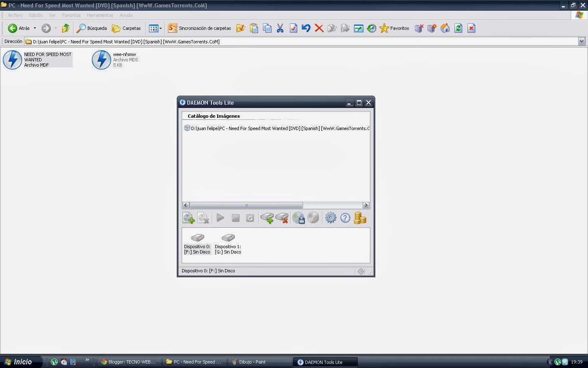
Task: Click the blue Undo arrow icon
Action: coord(306,28)
